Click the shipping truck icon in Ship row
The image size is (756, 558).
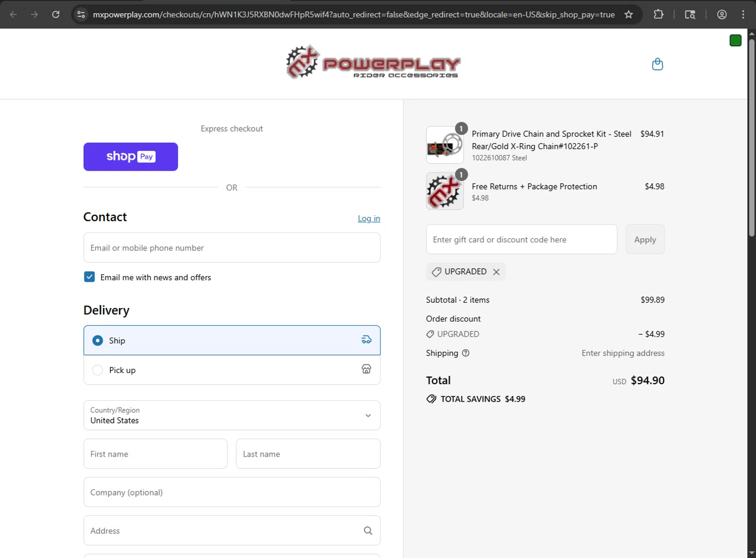[366, 340]
